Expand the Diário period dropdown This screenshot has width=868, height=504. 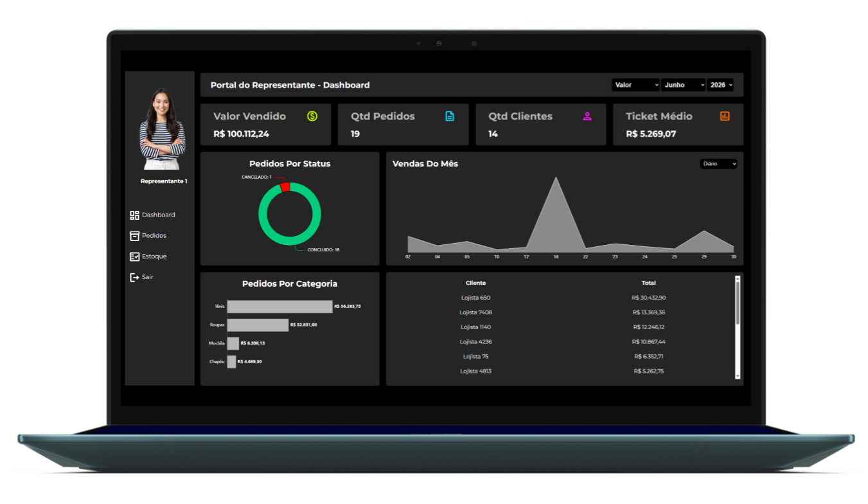click(x=719, y=164)
